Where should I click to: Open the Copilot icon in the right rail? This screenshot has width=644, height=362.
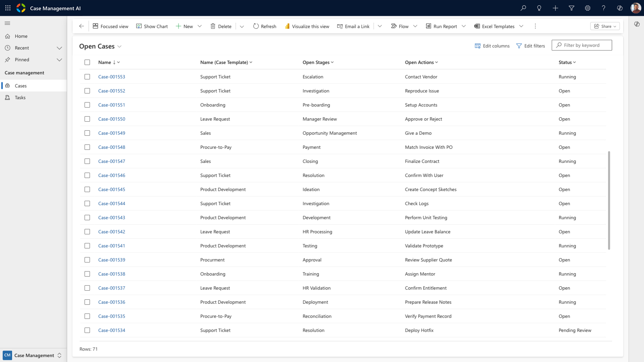(637, 24)
